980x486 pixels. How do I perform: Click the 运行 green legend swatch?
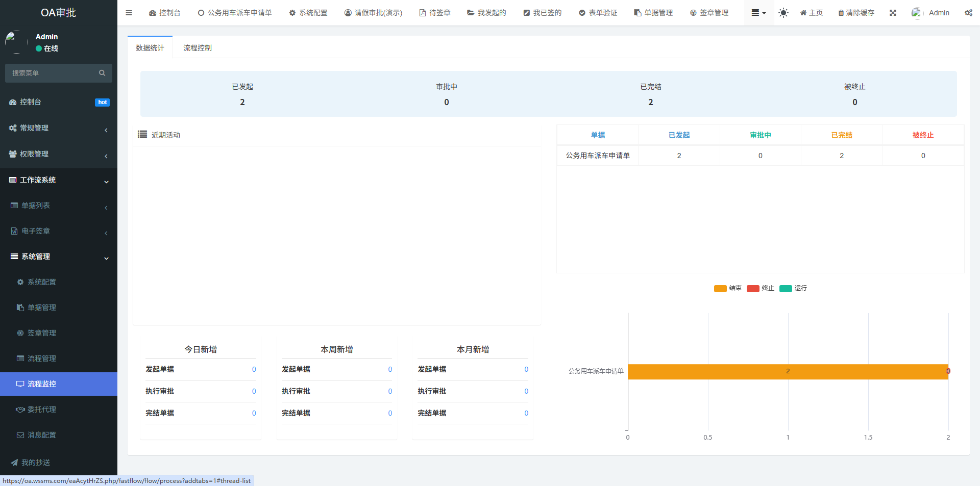(x=786, y=289)
